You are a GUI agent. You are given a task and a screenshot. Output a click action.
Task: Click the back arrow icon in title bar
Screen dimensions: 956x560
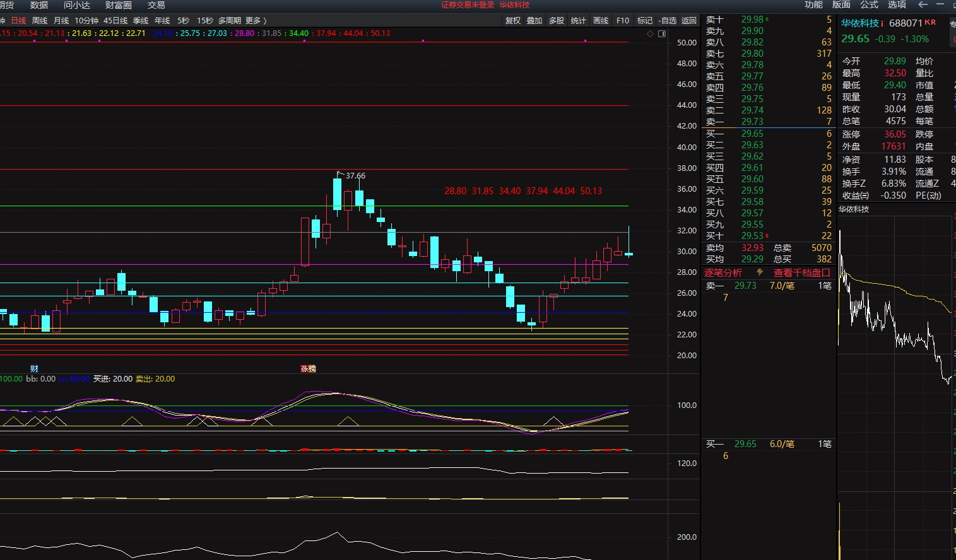(923, 5)
